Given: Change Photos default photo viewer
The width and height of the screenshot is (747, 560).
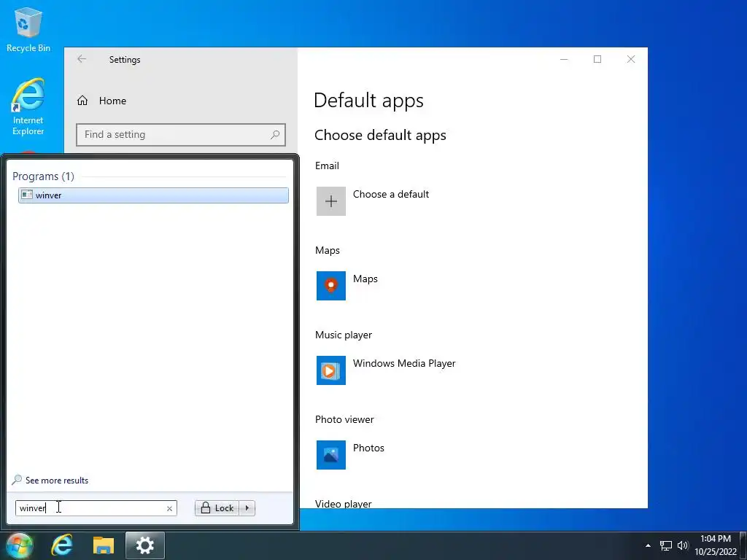Looking at the screenshot, I should coord(331,455).
